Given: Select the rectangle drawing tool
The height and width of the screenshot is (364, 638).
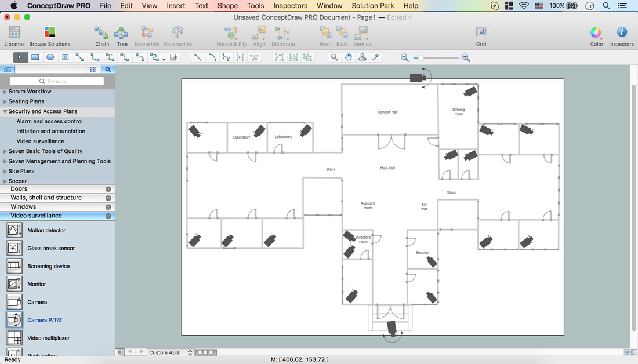Looking at the screenshot, I should point(35,57).
